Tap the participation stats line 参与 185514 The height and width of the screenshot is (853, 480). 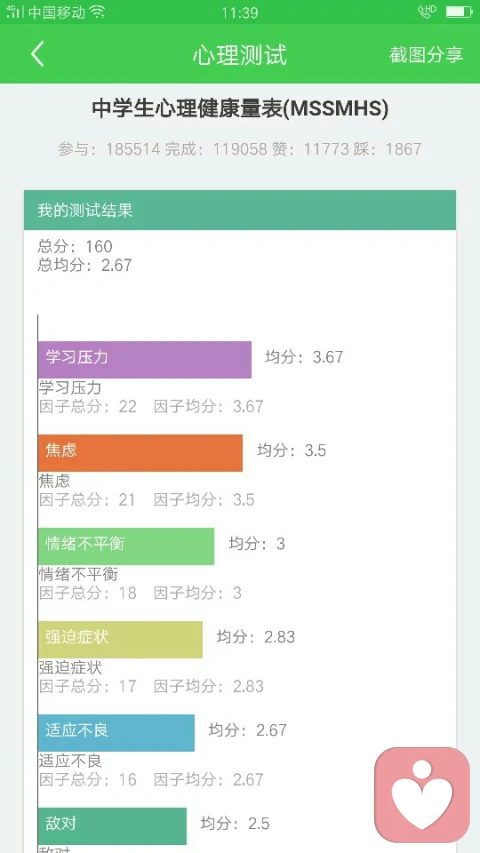(240, 149)
